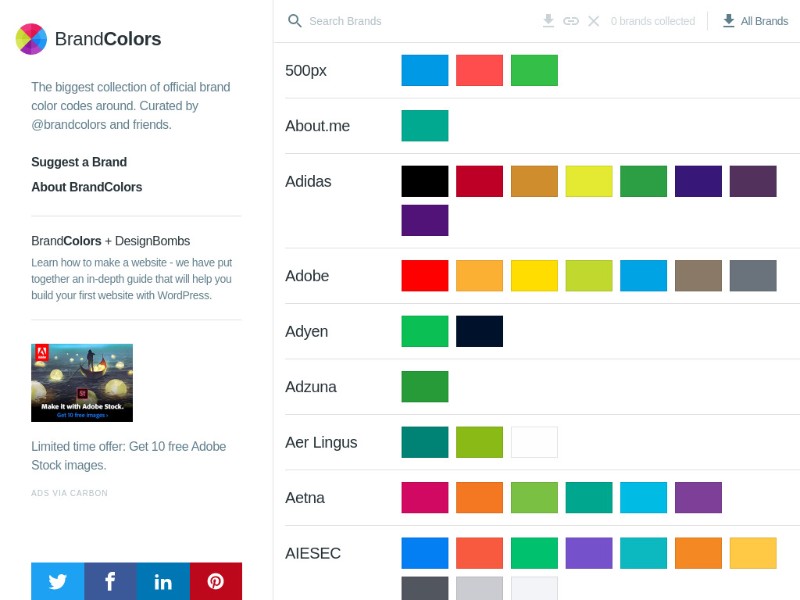The width and height of the screenshot is (800, 600).
Task: Copy the Adyen green swatch
Action: click(425, 331)
